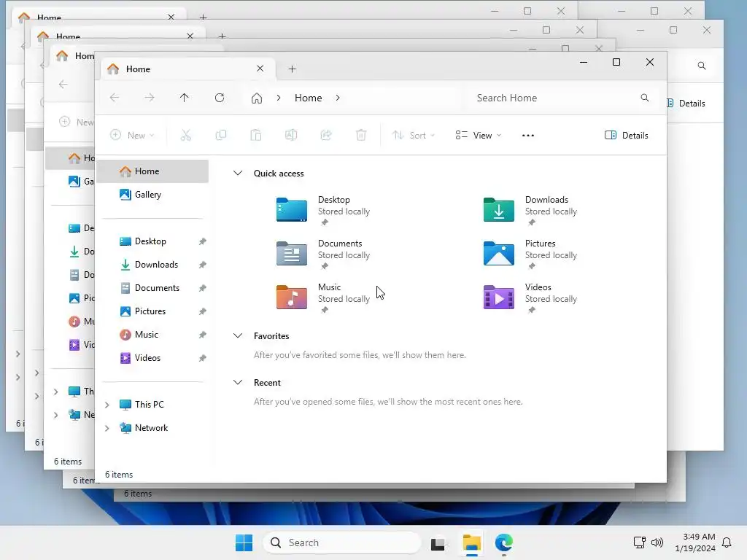747x560 pixels.
Task: Open See more ellipsis menu
Action: pos(528,135)
